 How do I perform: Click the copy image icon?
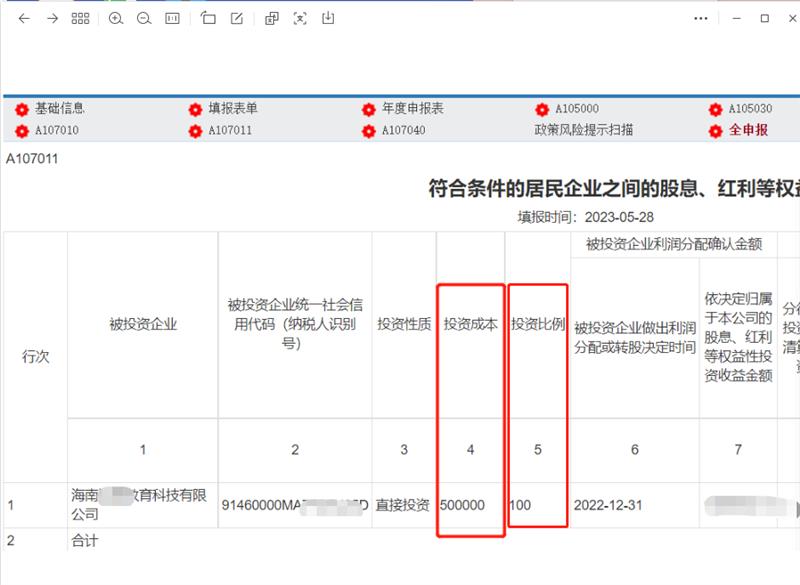[x=272, y=18]
